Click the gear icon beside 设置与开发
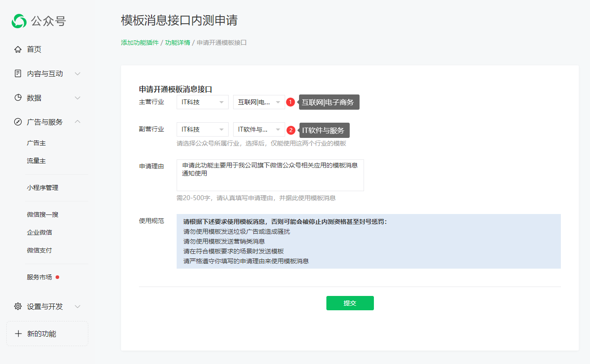Viewport: 590px width, 364px height. (x=18, y=306)
